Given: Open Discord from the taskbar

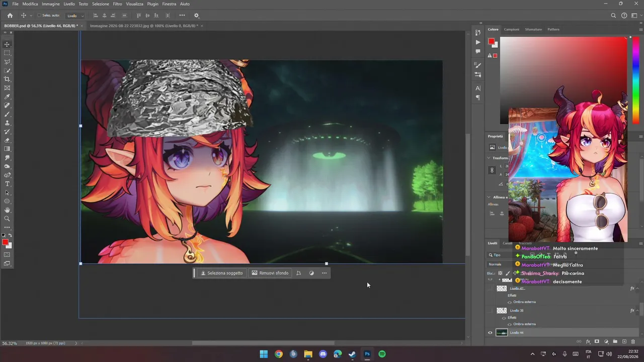Looking at the screenshot, I should click(323, 354).
